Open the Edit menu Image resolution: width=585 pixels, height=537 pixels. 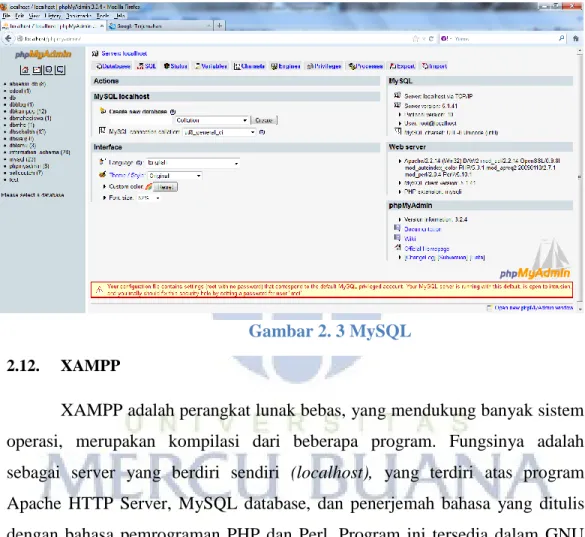19,16
